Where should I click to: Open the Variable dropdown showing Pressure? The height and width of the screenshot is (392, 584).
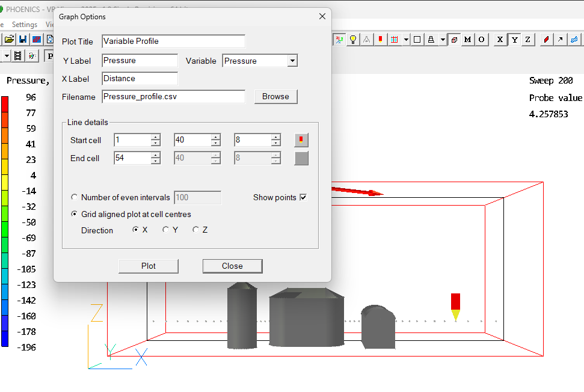[x=293, y=61]
